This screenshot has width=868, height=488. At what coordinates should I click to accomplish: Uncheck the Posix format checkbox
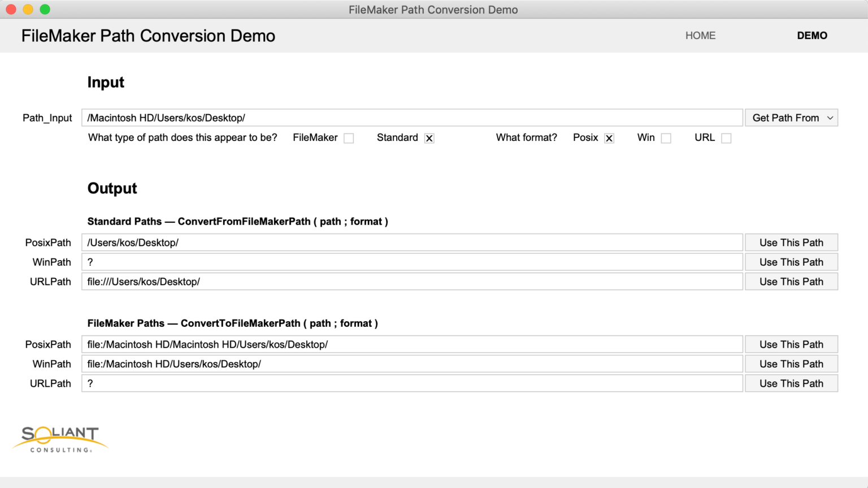coord(609,137)
